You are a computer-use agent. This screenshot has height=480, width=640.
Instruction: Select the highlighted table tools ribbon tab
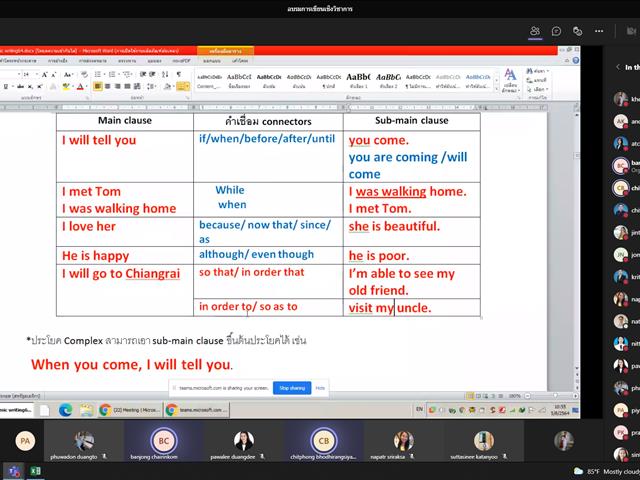[x=225, y=51]
